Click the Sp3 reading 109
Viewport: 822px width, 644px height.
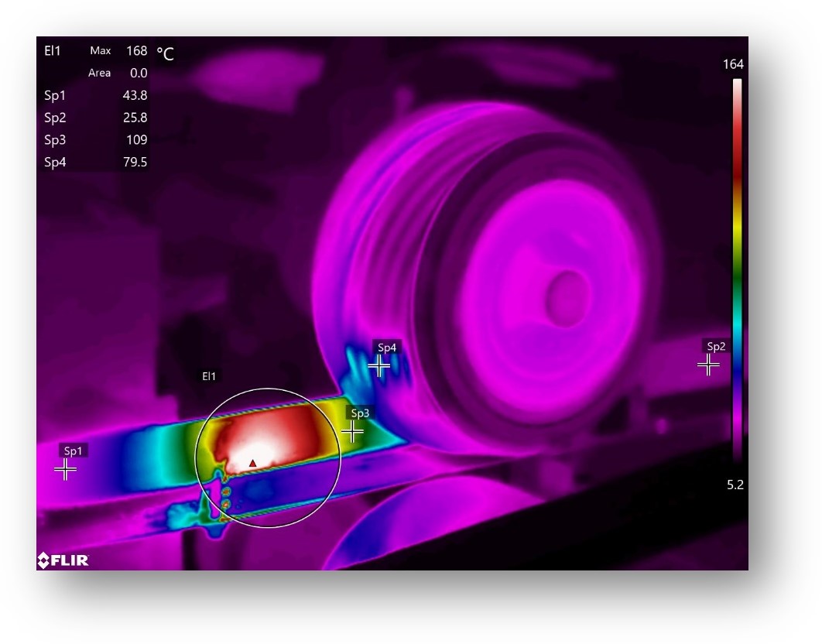click(136, 139)
